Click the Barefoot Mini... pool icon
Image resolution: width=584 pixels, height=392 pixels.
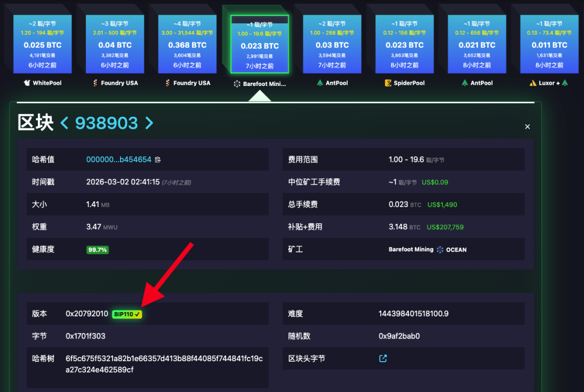coord(237,84)
